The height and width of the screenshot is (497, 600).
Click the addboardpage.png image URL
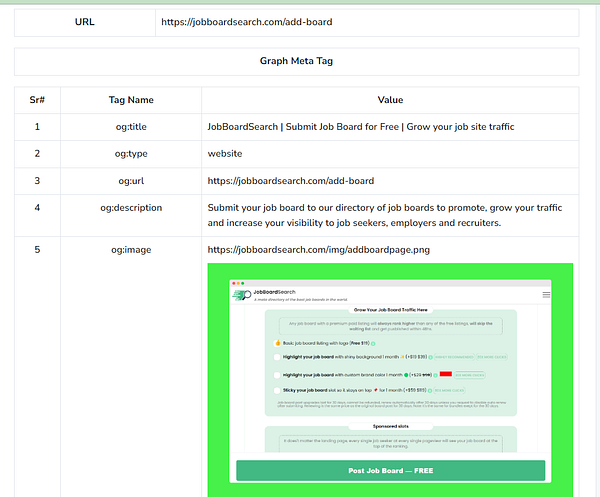pos(318,250)
